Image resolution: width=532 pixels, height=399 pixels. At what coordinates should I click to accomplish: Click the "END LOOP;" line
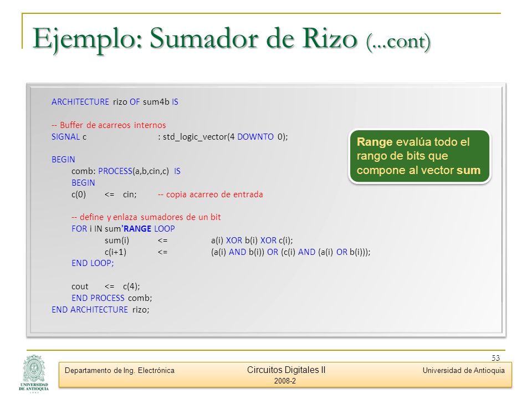click(93, 263)
